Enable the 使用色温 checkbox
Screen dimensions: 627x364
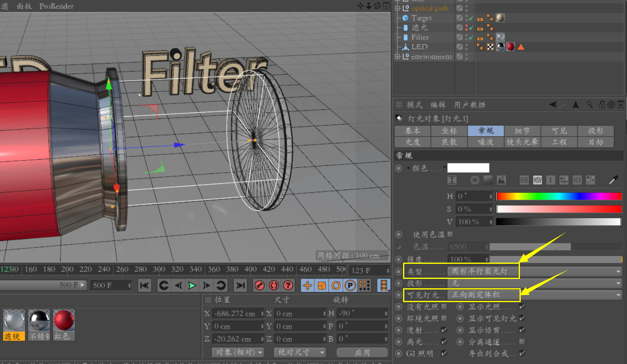[450, 234]
